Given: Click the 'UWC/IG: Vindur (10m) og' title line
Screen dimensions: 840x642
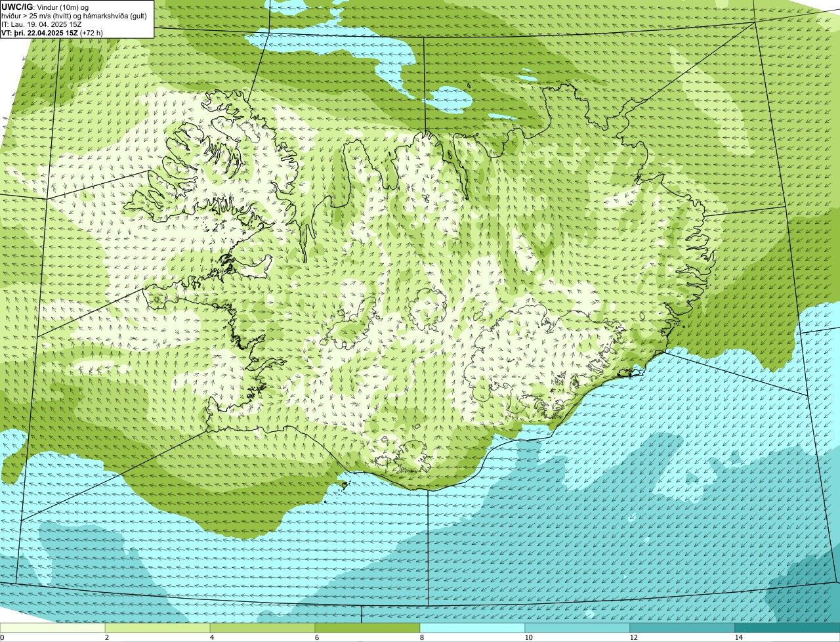Looking at the screenshot, I should point(45,7).
